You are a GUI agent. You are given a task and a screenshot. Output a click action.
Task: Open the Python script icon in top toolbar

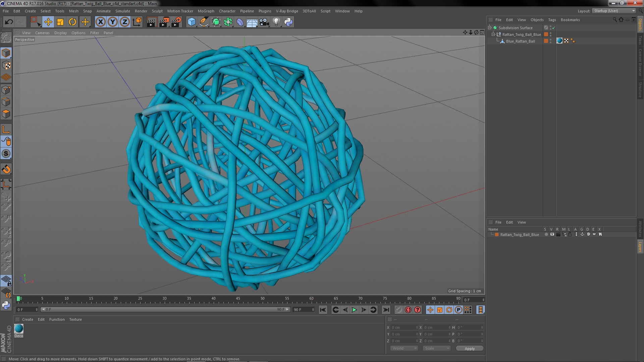pos(288,22)
